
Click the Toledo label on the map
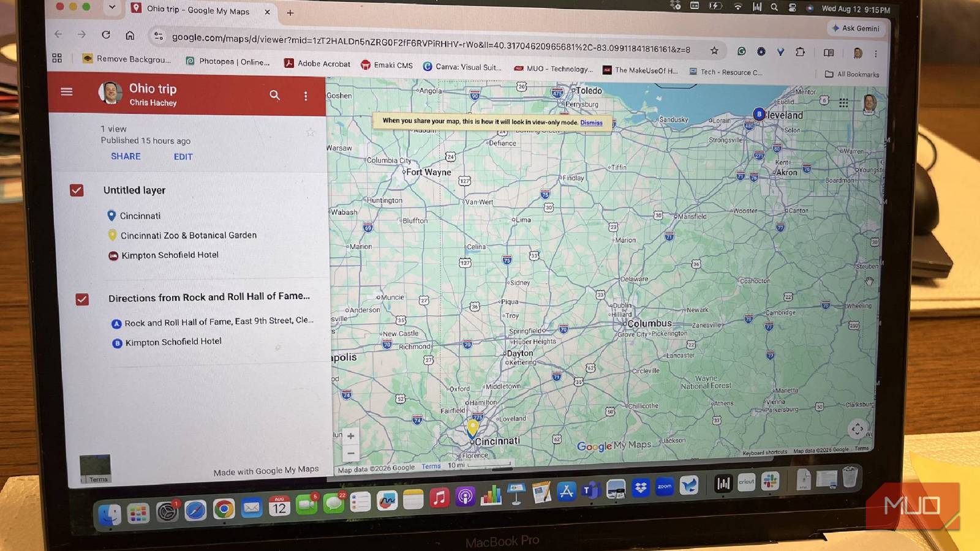pos(589,91)
